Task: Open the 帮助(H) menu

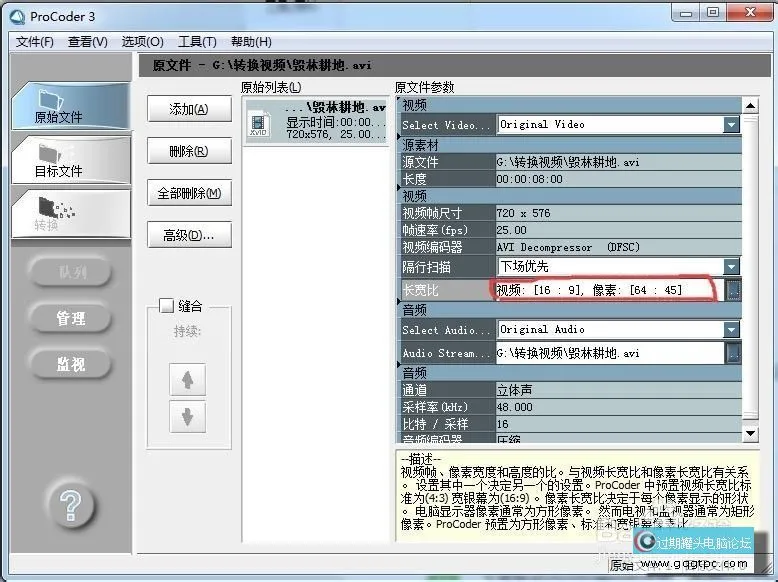Action: tap(251, 42)
